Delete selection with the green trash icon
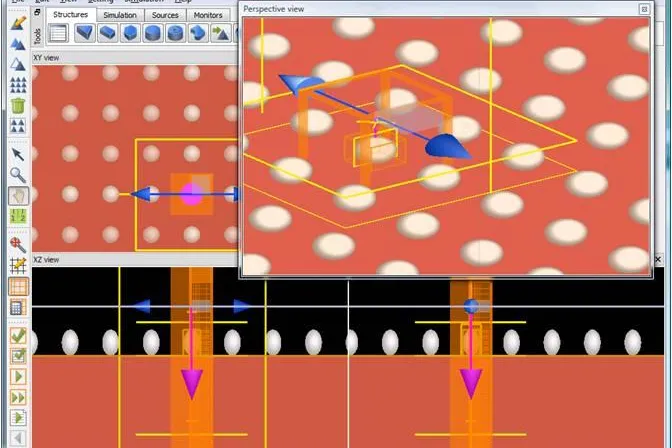The height and width of the screenshot is (448, 672). [x=18, y=105]
